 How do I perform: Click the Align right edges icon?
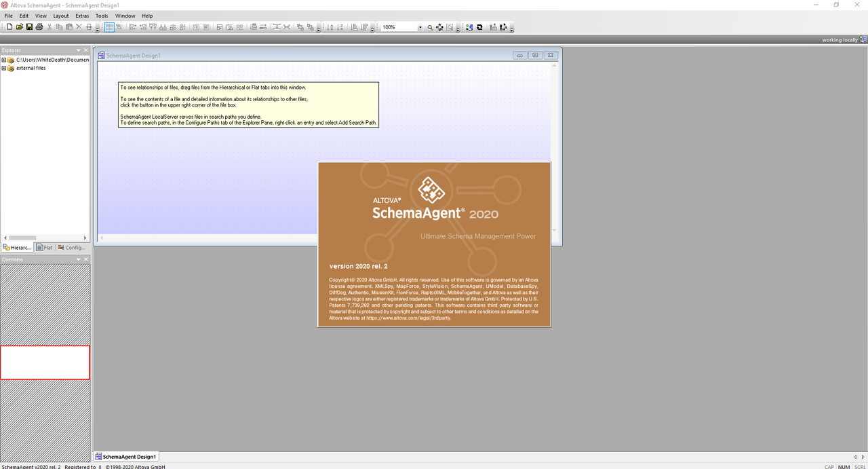click(143, 27)
